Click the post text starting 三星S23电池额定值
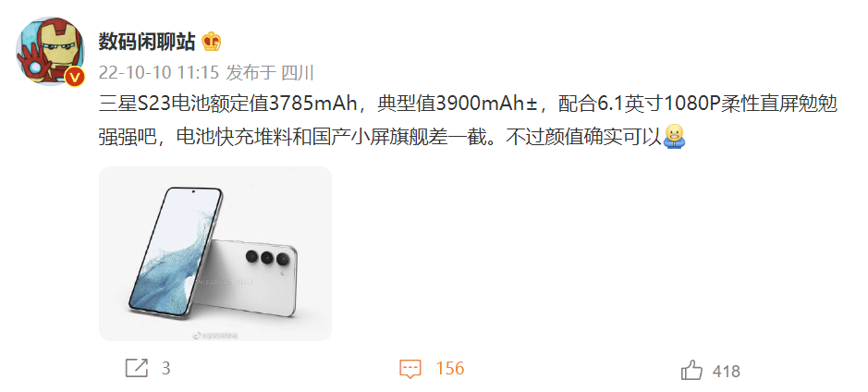This screenshot has height=392, width=868. 468,104
